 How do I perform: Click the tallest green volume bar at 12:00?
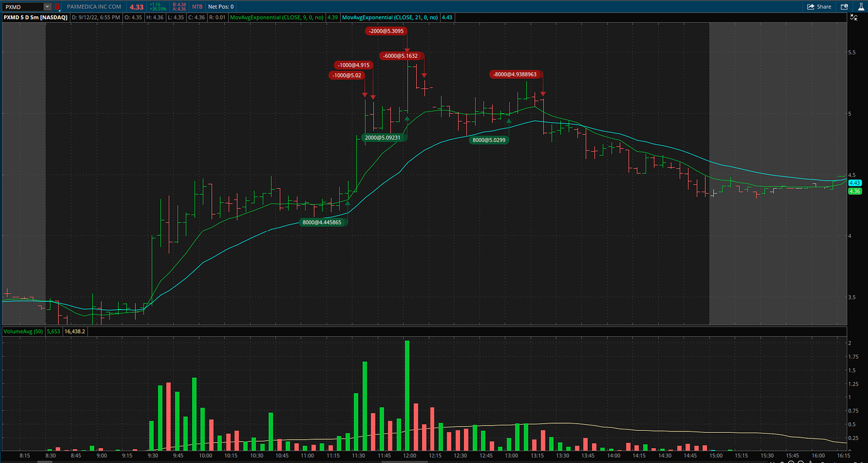[x=407, y=395]
